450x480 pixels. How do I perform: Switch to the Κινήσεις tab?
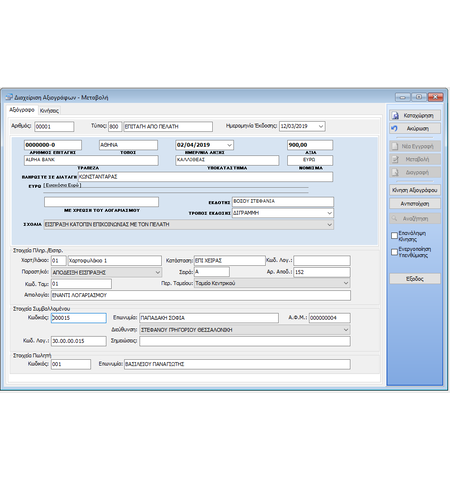49,111
